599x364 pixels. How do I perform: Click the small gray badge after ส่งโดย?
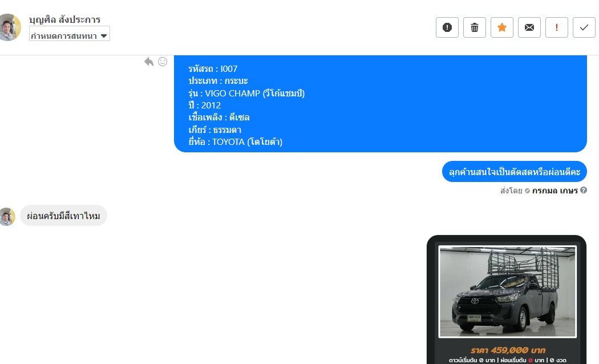pyautogui.click(x=527, y=191)
